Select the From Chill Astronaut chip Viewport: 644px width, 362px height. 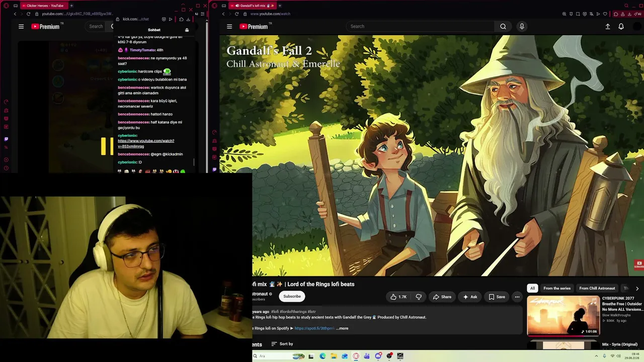597,288
